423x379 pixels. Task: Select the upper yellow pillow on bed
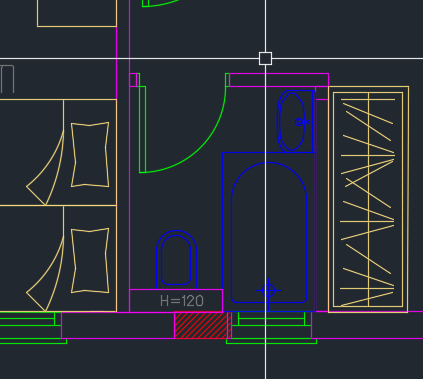point(90,155)
